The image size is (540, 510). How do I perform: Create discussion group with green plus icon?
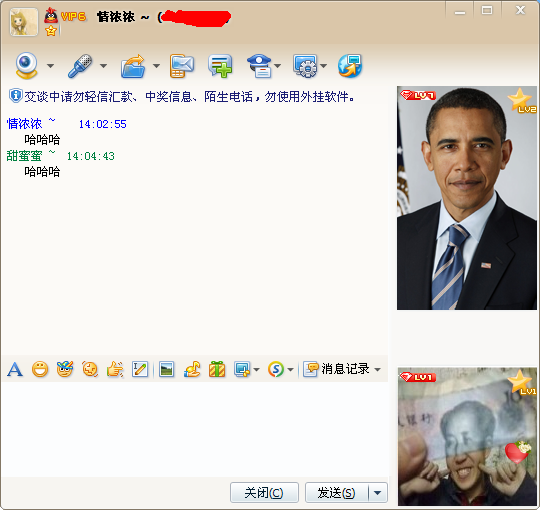[220, 66]
